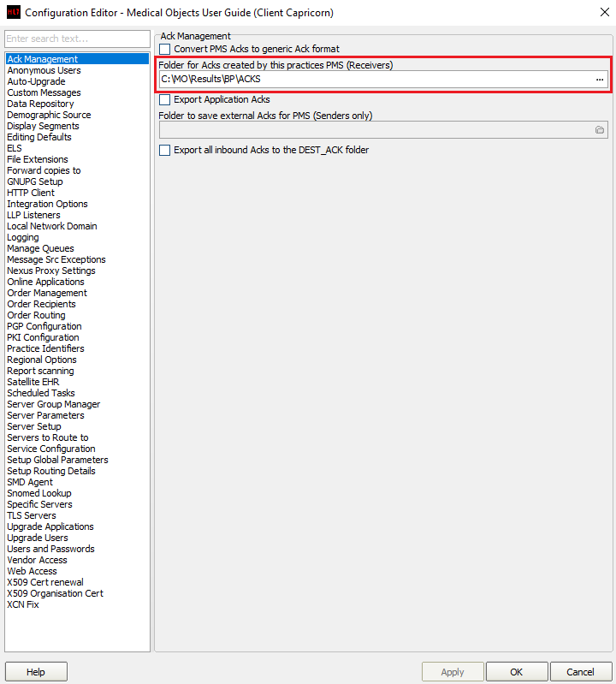Click the HL7 app icon in title bar
The height and width of the screenshot is (684, 616).
point(14,12)
